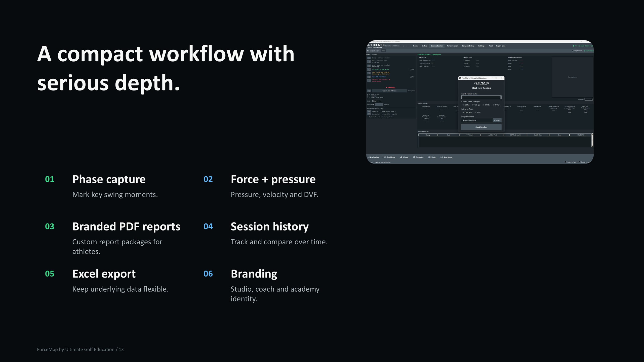644x362 pixels.
Task: Open the Tools menu
Action: pyautogui.click(x=491, y=46)
